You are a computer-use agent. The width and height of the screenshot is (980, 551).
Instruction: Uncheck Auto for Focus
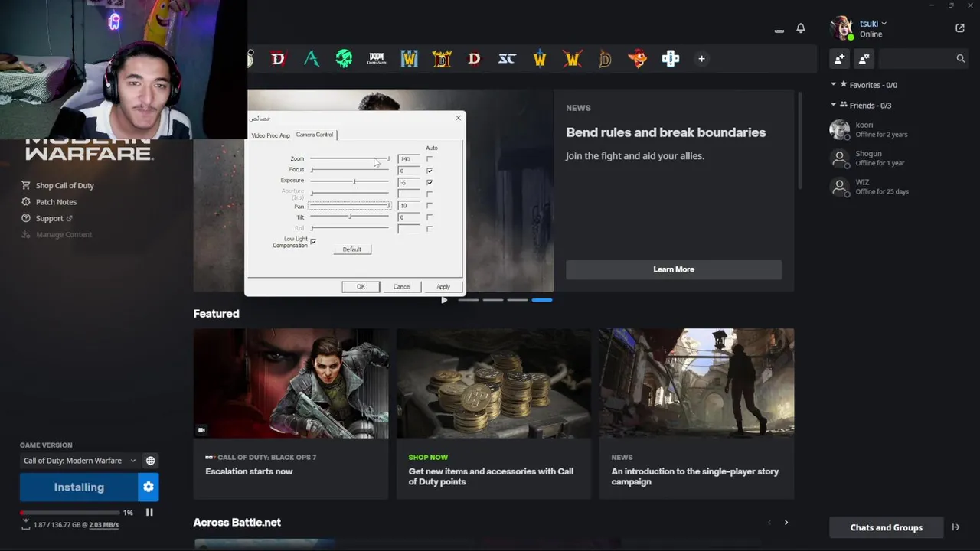click(430, 171)
